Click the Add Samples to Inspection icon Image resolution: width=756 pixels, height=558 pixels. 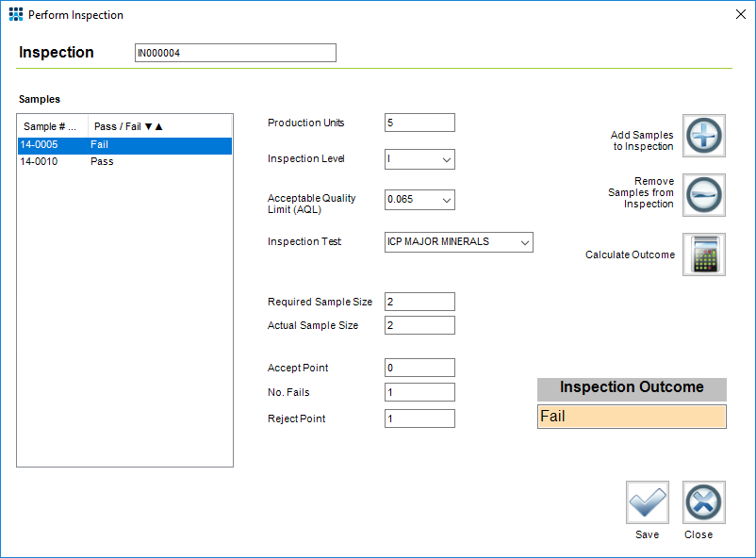pyautogui.click(x=703, y=136)
